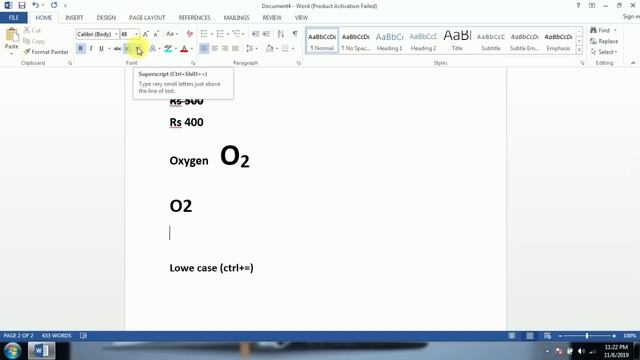Justify the paragraph text

(x=235, y=49)
